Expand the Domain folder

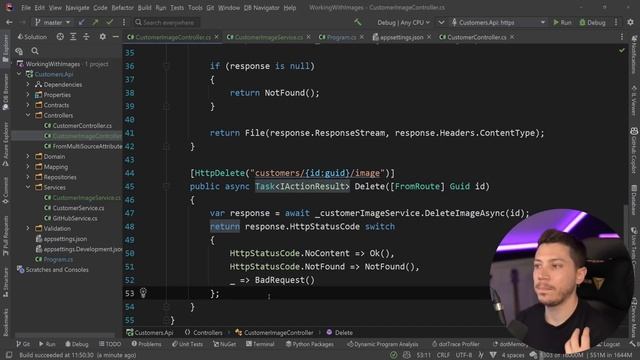click(28, 156)
